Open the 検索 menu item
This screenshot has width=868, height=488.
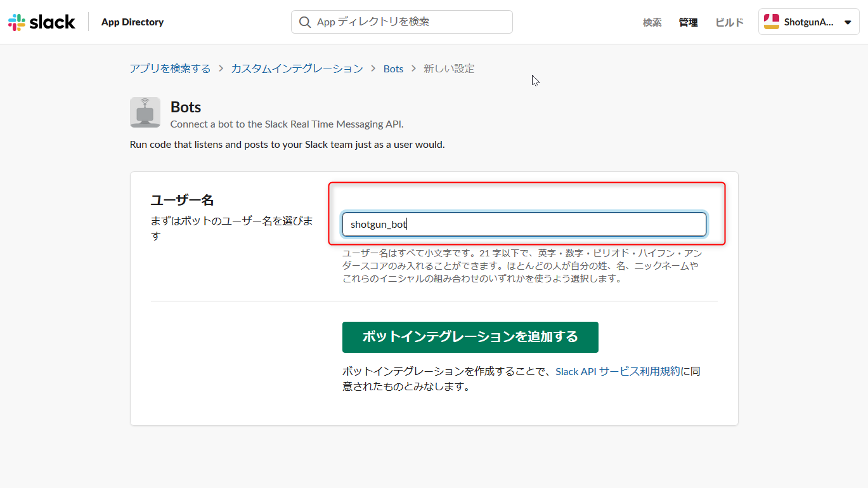pos(652,22)
